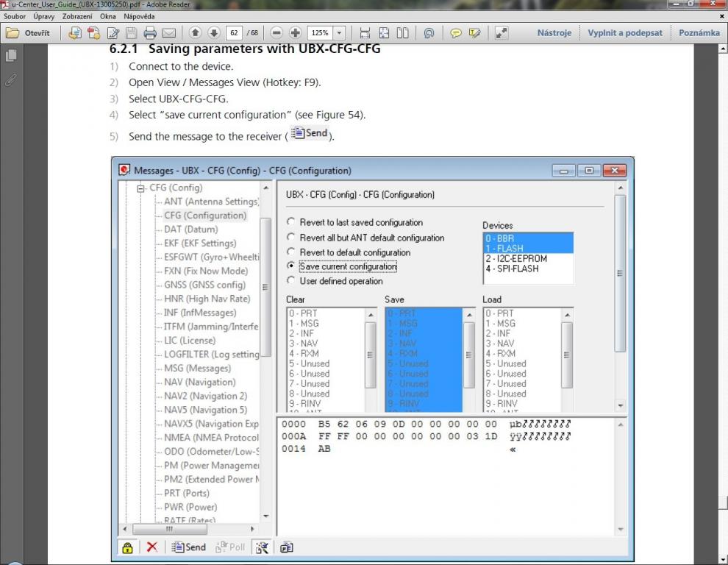
Task: Zoom out with the minus icon
Action: point(276,33)
